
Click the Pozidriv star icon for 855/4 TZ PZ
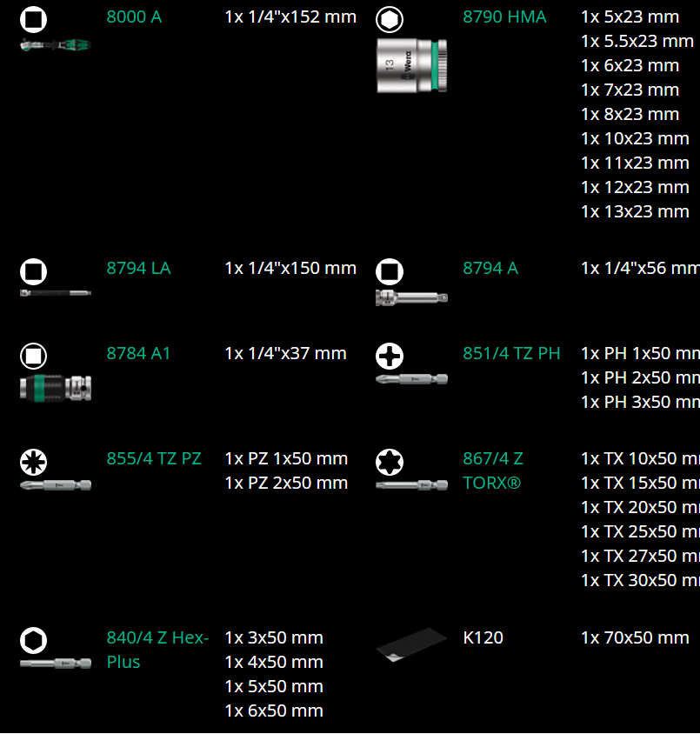click(x=33, y=462)
